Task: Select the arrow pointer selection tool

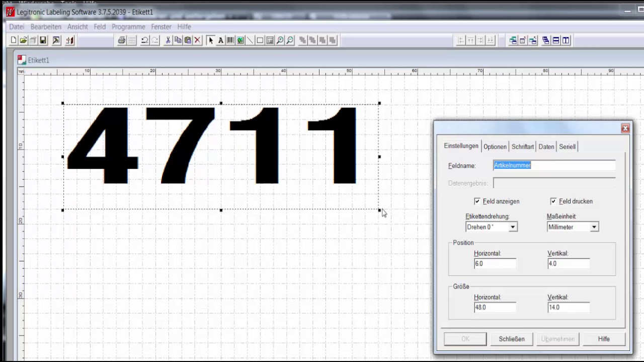Action: (211, 40)
